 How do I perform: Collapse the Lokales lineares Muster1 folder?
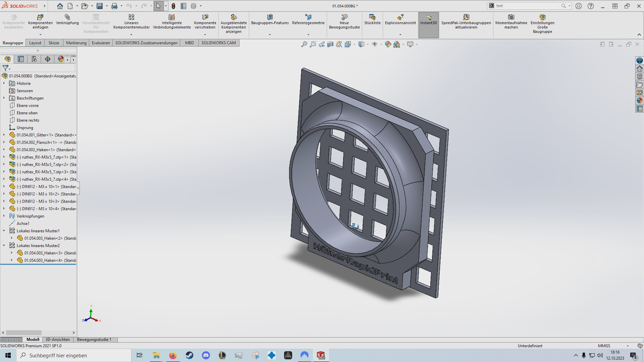(4, 231)
